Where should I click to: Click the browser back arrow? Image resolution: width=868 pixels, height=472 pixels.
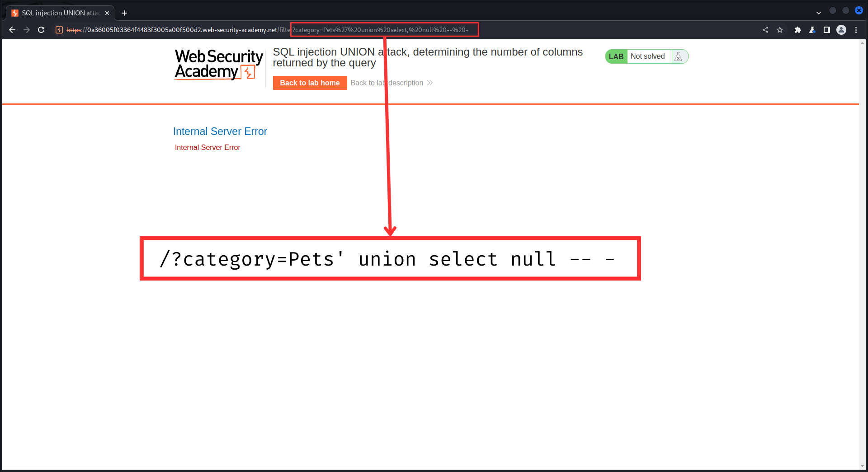(12, 30)
